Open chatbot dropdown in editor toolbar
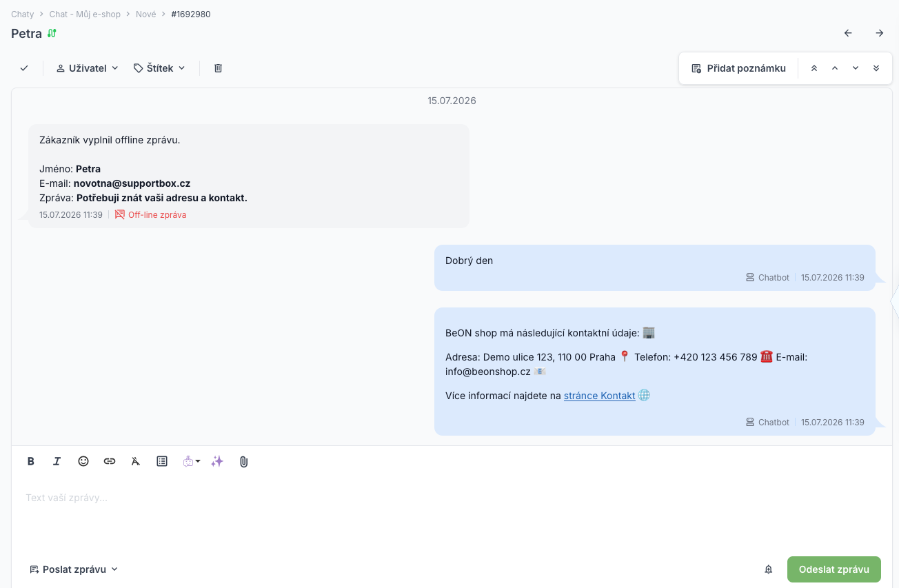The width and height of the screenshot is (899, 588). 192,461
